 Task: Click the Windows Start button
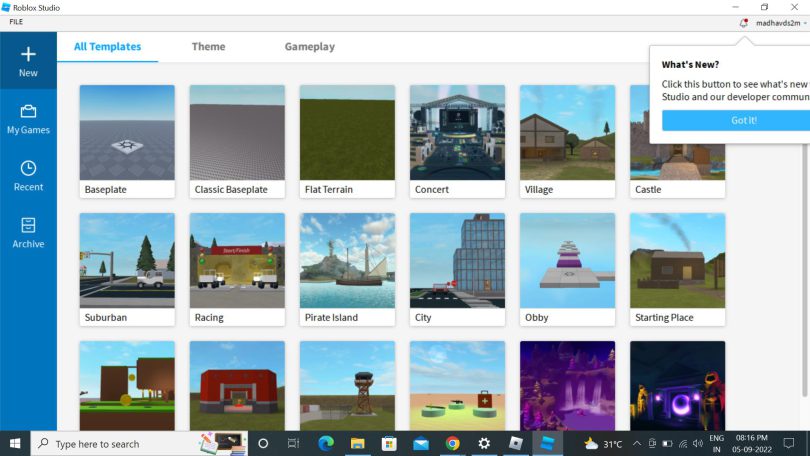pyautogui.click(x=15, y=443)
